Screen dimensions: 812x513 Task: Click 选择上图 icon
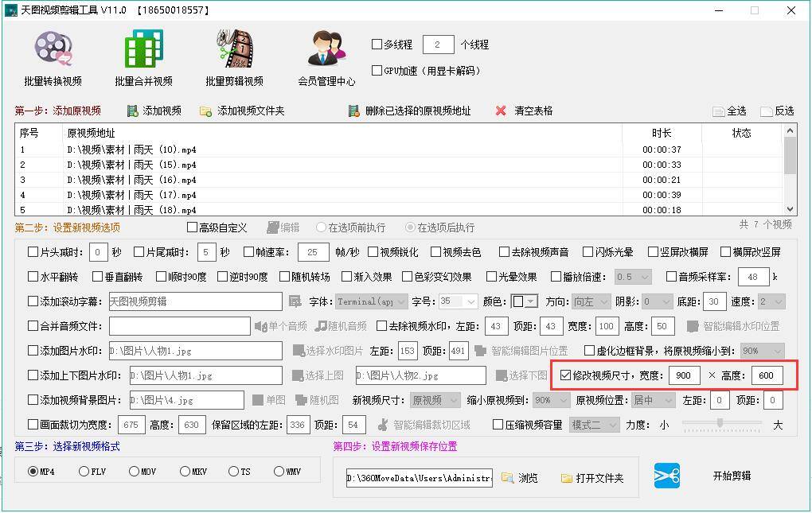pyautogui.click(x=298, y=375)
